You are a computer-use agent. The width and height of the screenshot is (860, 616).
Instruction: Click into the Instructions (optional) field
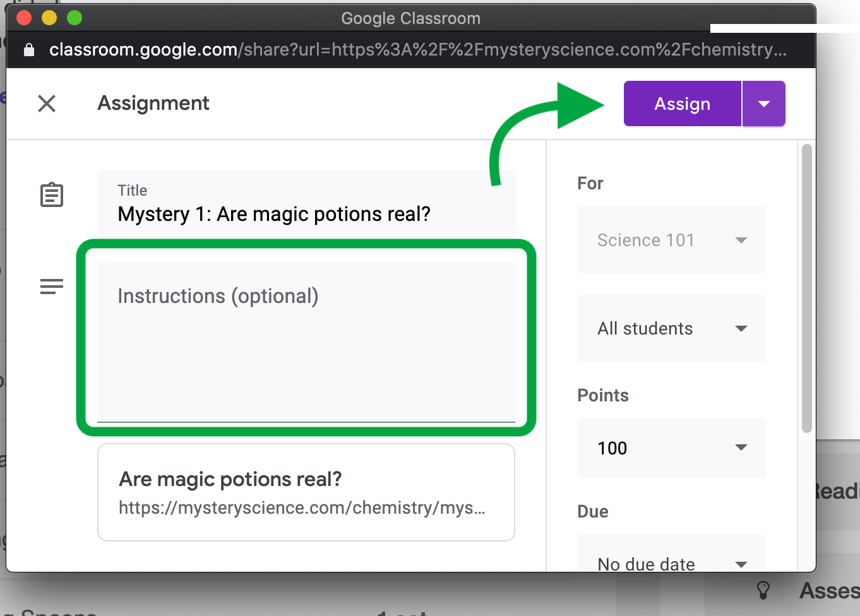pos(306,341)
